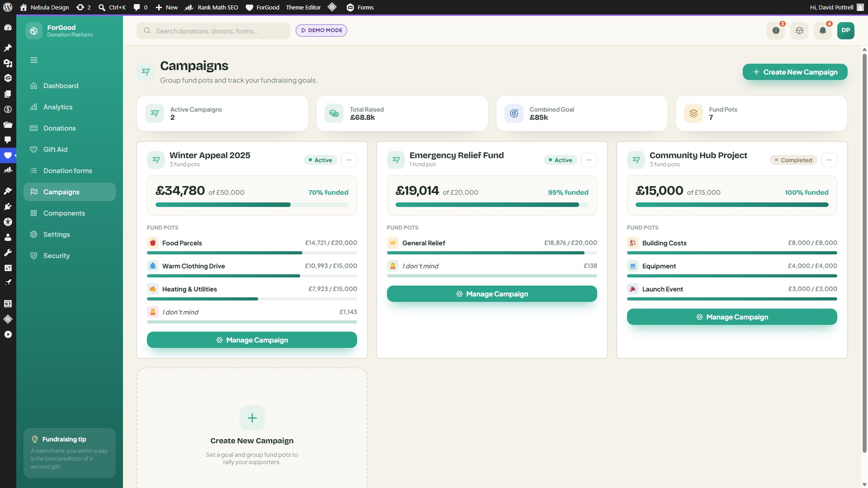The width and height of the screenshot is (868, 488).
Task: Open Donations page in sidebar
Action: coord(70,128)
